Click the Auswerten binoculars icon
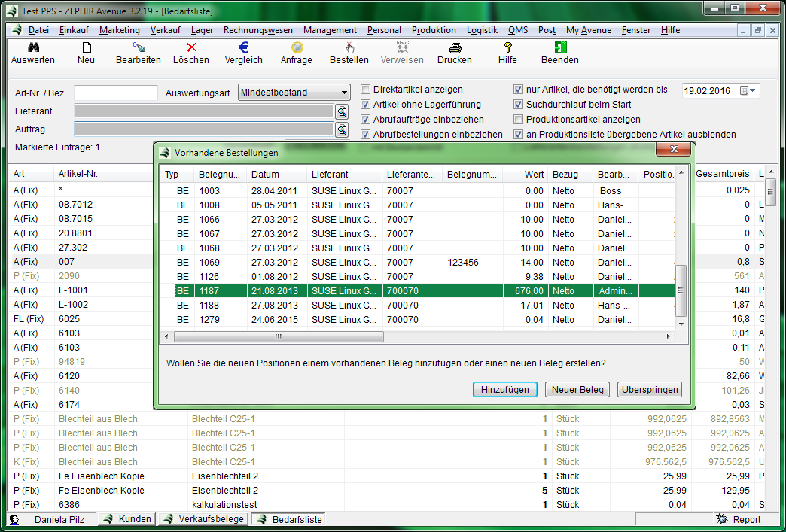The height and width of the screenshot is (532, 786). pos(33,47)
